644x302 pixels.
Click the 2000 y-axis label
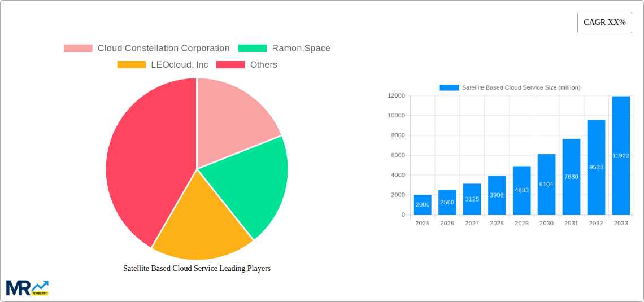[398, 195]
